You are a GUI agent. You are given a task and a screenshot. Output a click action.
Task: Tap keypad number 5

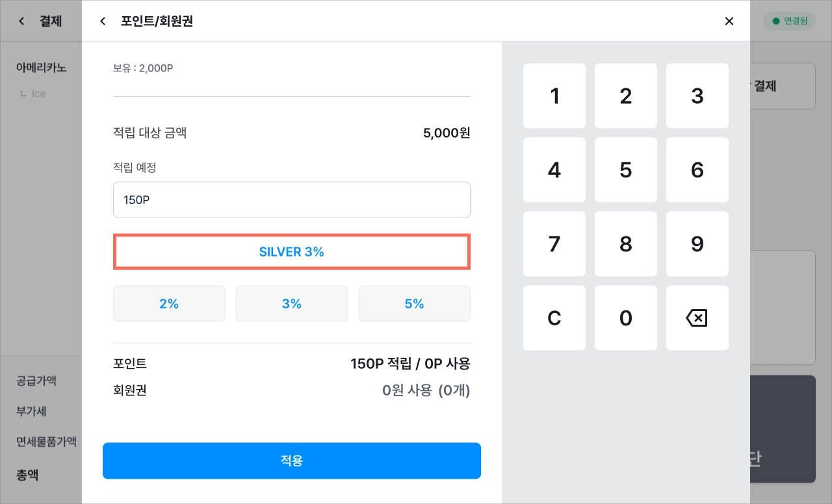point(626,170)
